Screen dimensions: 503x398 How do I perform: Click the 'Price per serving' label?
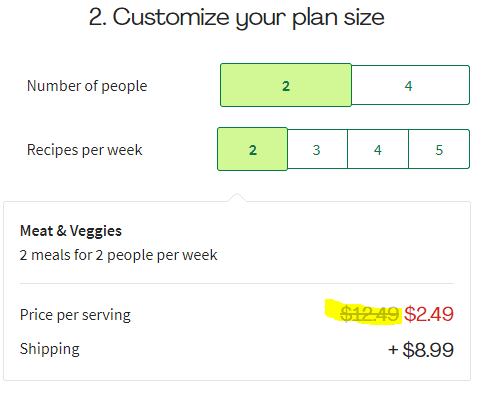(x=75, y=315)
